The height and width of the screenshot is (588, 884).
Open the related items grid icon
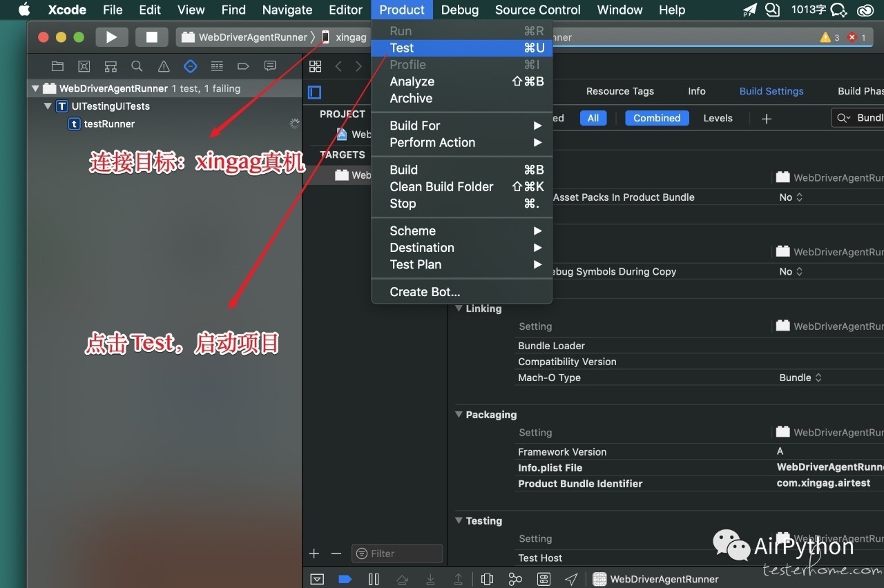(315, 66)
